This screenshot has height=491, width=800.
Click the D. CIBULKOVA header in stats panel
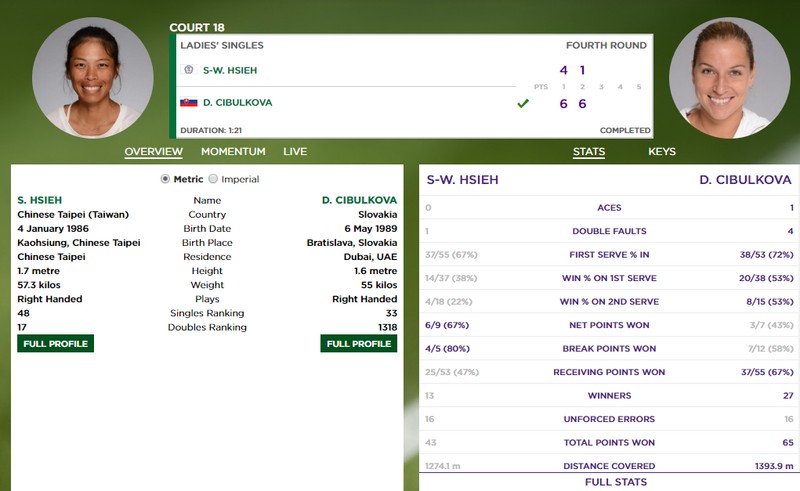click(x=745, y=180)
